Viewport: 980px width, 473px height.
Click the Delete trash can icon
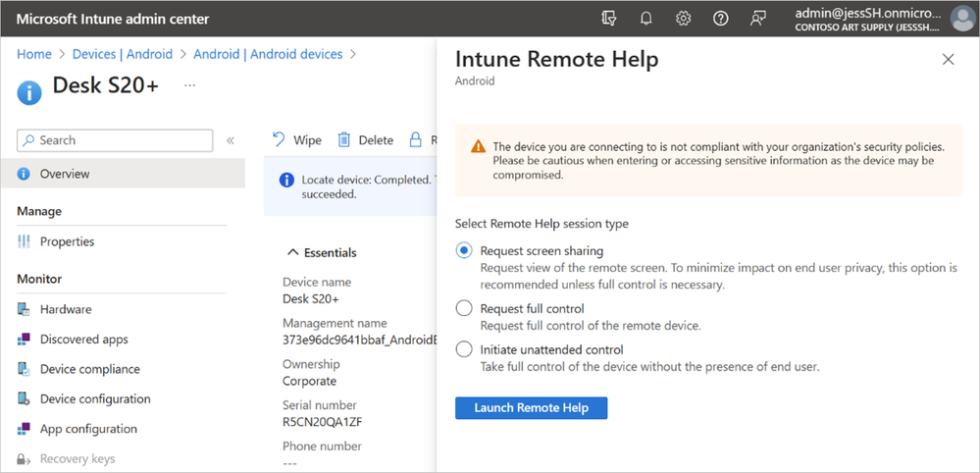tap(344, 140)
